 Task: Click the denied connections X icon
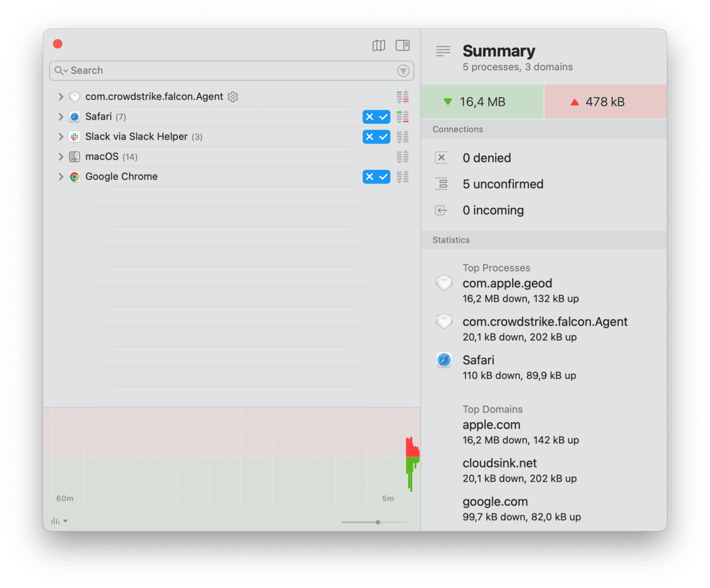(441, 158)
